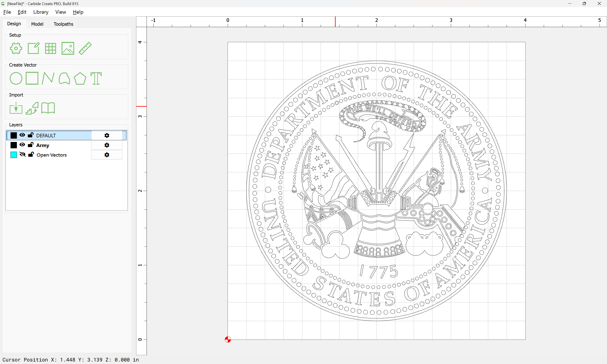Select the Open Vectors layer row
Image resolution: width=607 pixels, height=364 pixels.
coord(66,155)
